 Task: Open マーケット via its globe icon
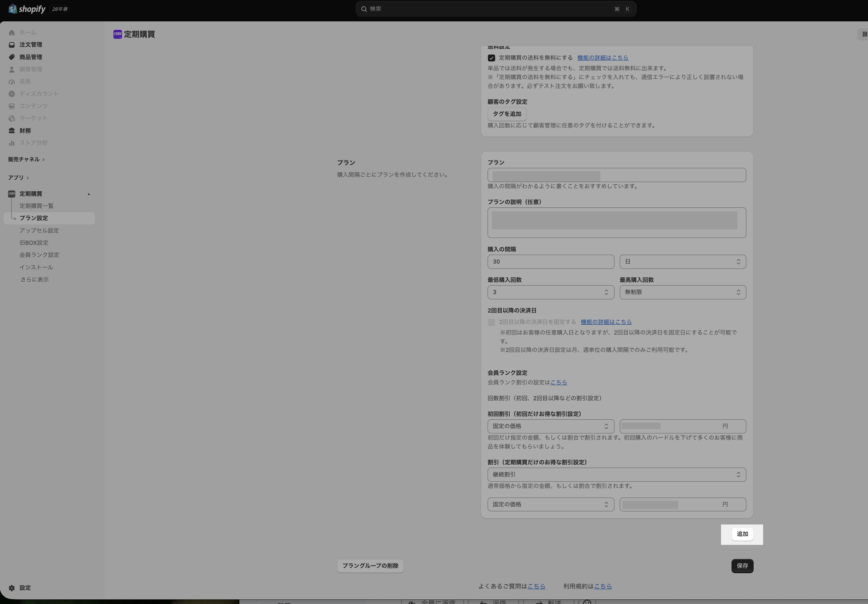tap(12, 118)
